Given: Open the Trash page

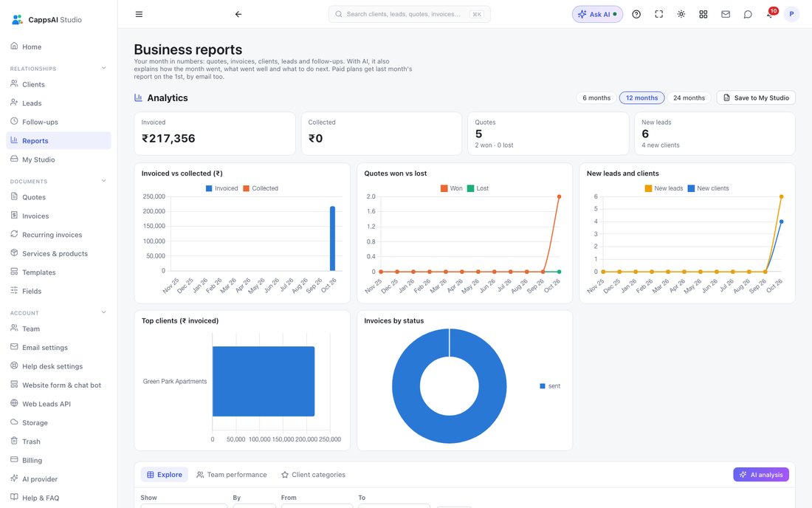Looking at the screenshot, I should click(x=58, y=442).
